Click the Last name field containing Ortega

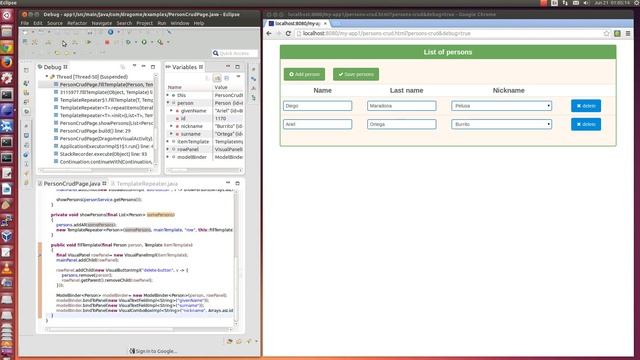[x=402, y=124]
